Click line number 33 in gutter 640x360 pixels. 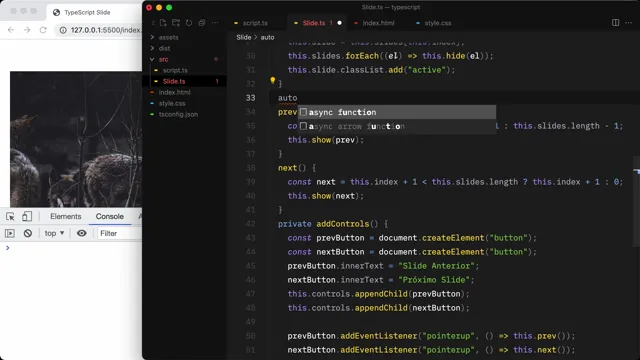tap(250, 98)
